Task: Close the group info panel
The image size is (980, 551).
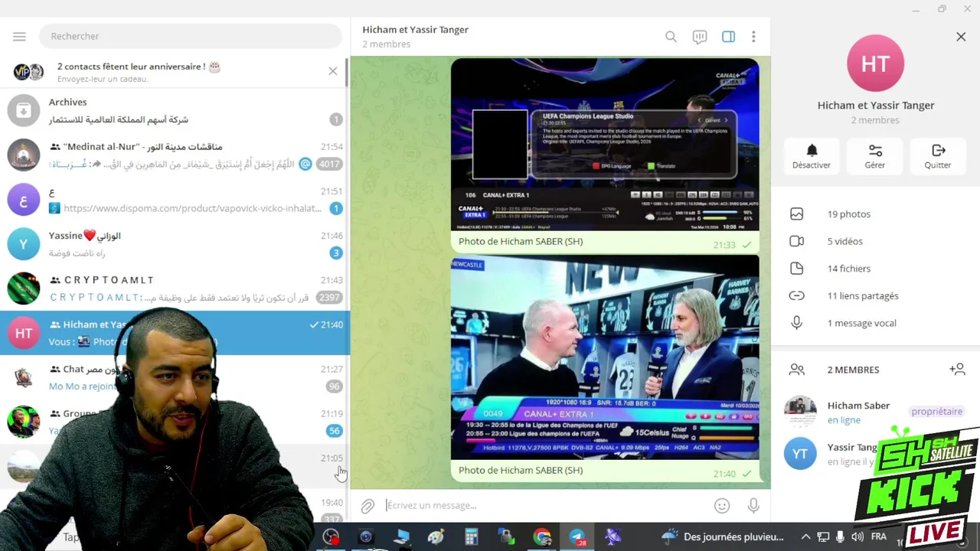Action: pyautogui.click(x=961, y=36)
